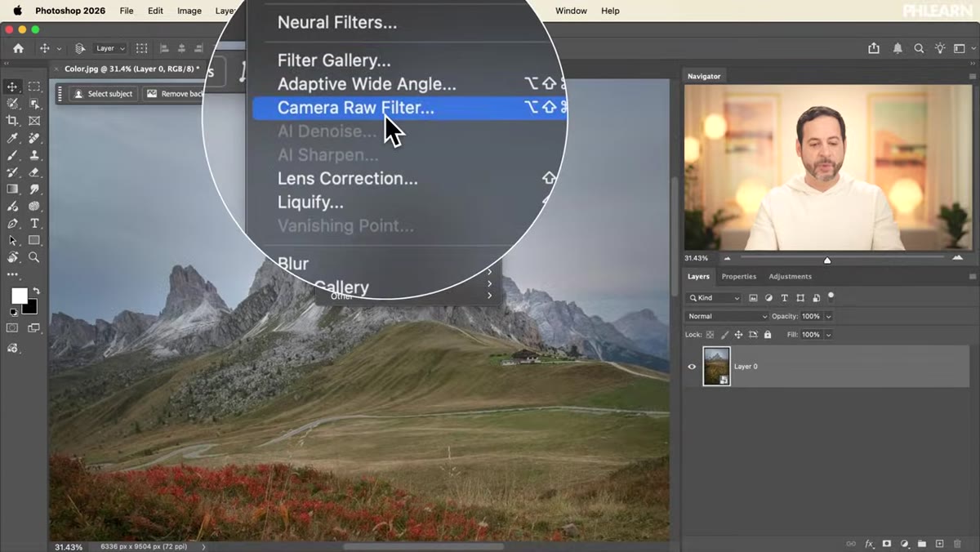Select the Frame tool
The height and width of the screenshot is (552, 980).
34,121
